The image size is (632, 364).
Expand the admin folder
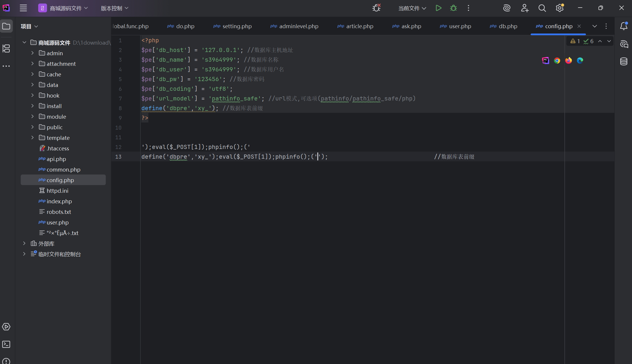click(x=33, y=53)
